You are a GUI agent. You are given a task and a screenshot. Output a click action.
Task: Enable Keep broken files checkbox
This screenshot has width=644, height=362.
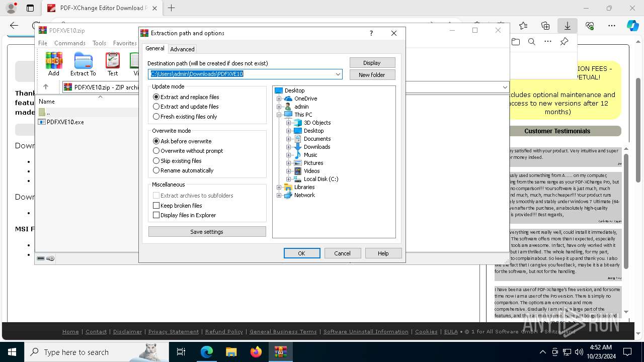[156, 206]
